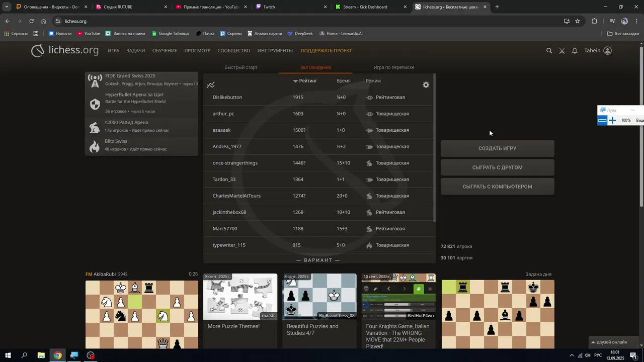
Task: Join once-strangerthings 15+10 seek
Action: [318, 163]
